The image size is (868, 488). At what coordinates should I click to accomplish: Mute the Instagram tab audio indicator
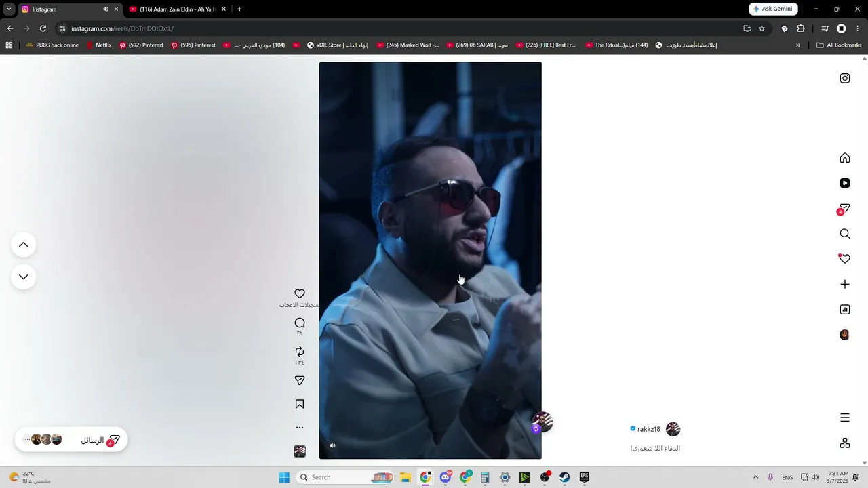pyautogui.click(x=105, y=9)
